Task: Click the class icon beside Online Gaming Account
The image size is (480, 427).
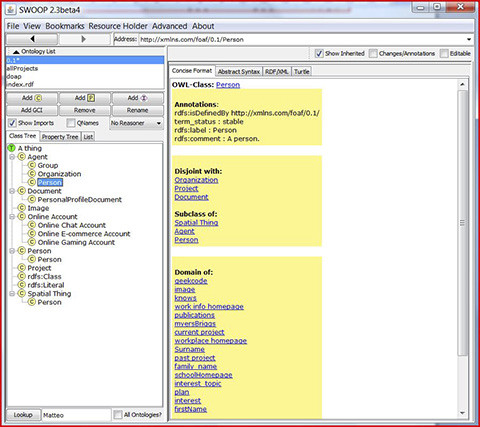Action: coord(32,242)
